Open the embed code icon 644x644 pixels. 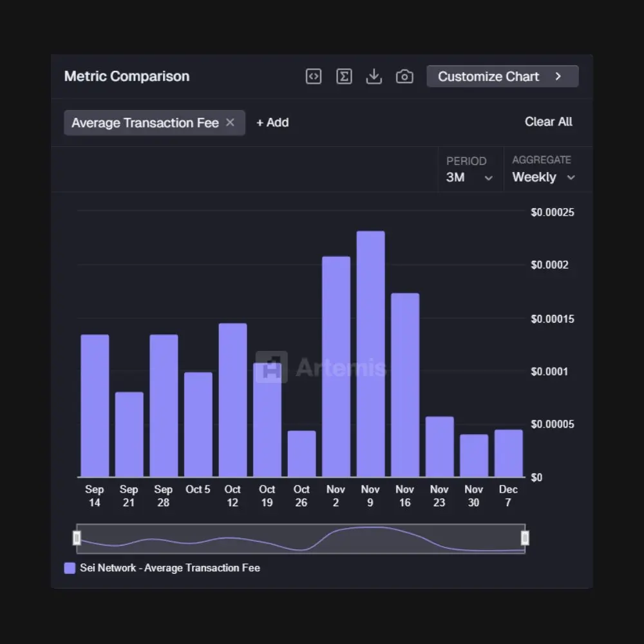pos(314,77)
